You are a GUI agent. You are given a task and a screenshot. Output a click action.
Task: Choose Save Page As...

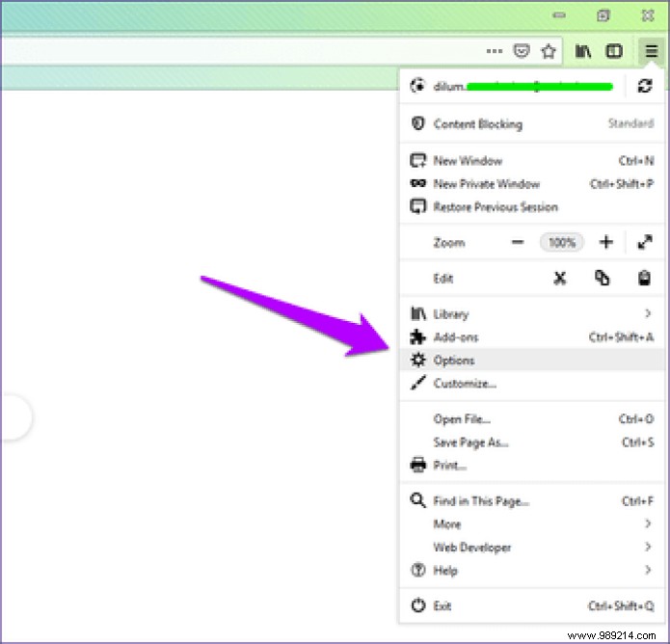pyautogui.click(x=532, y=443)
